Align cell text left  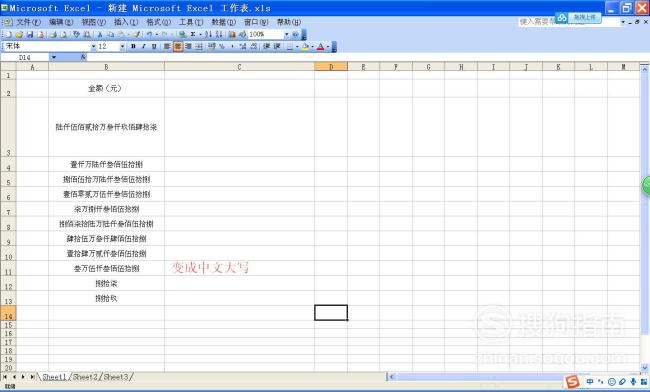coord(167,46)
